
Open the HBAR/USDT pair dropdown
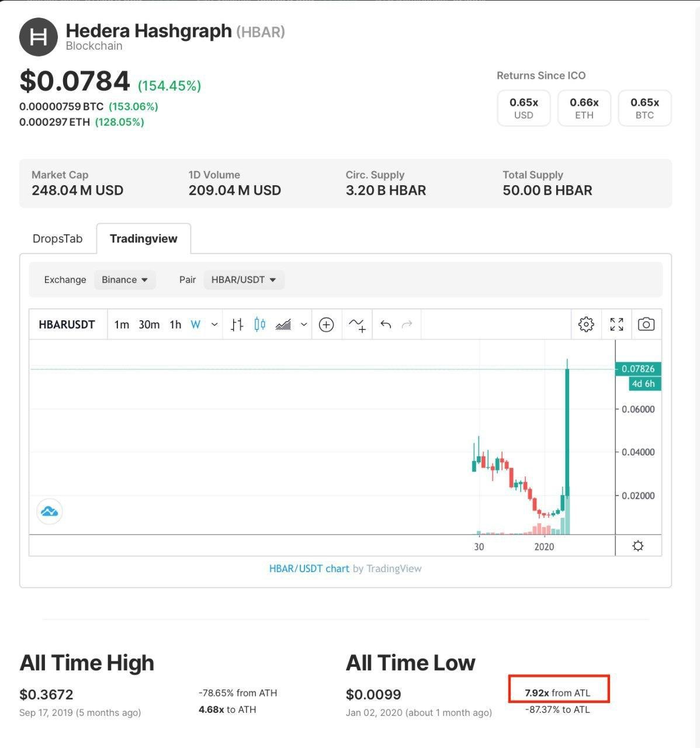coord(244,280)
